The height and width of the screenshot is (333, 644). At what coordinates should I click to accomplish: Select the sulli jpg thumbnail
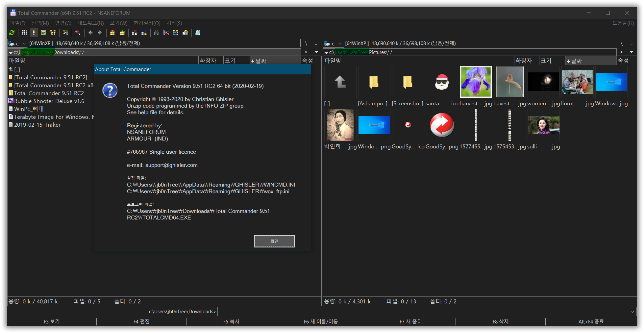[543, 125]
